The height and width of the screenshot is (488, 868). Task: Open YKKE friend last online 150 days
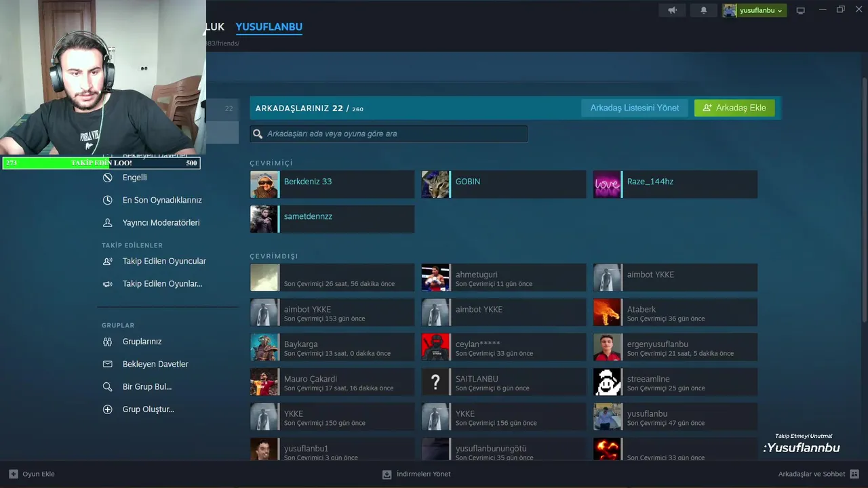332,417
